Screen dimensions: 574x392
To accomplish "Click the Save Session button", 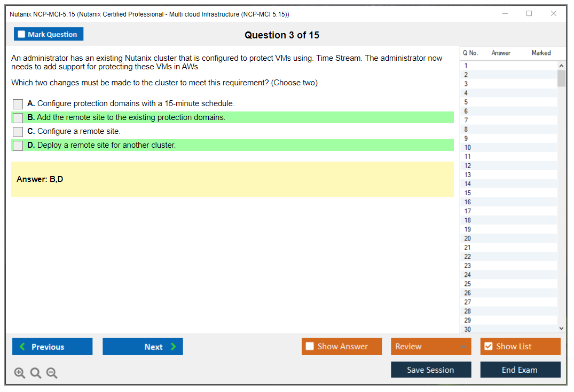I will pos(430,370).
